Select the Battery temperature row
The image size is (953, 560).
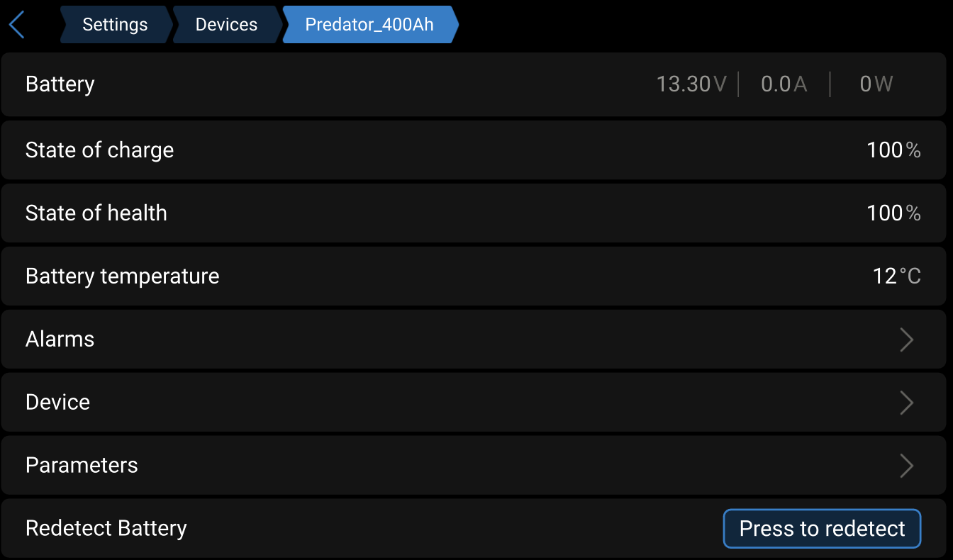click(x=475, y=276)
